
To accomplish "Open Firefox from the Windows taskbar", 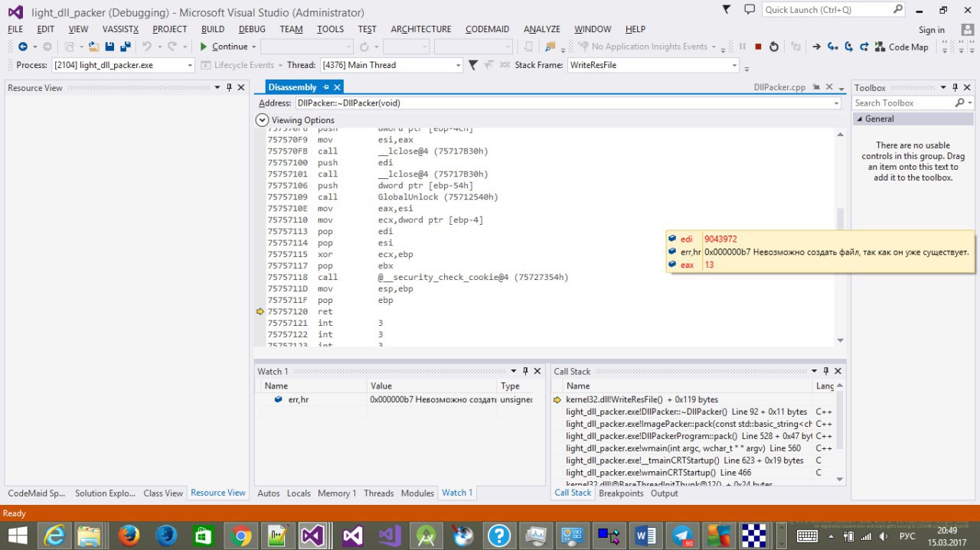I will pyautogui.click(x=128, y=535).
